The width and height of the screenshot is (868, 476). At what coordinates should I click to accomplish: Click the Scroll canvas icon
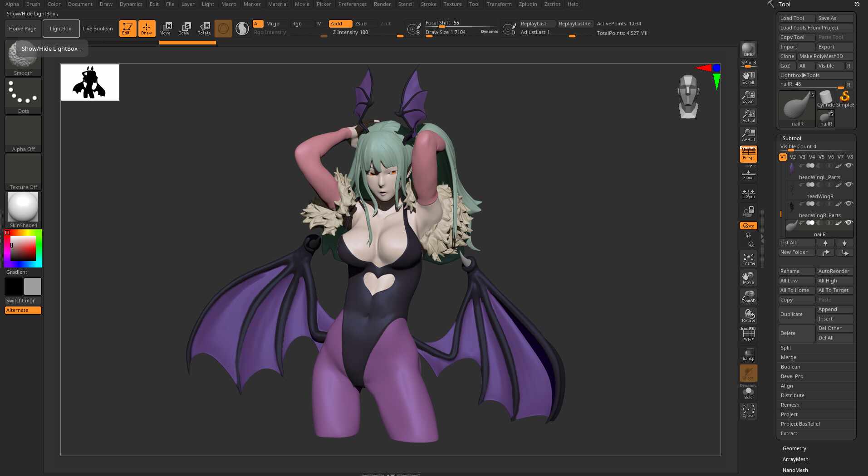click(748, 78)
